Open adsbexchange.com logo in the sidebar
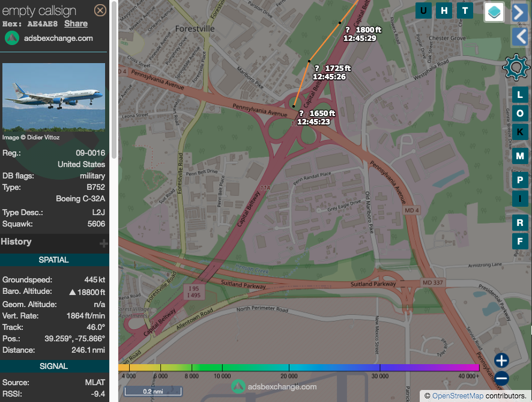 (12, 38)
